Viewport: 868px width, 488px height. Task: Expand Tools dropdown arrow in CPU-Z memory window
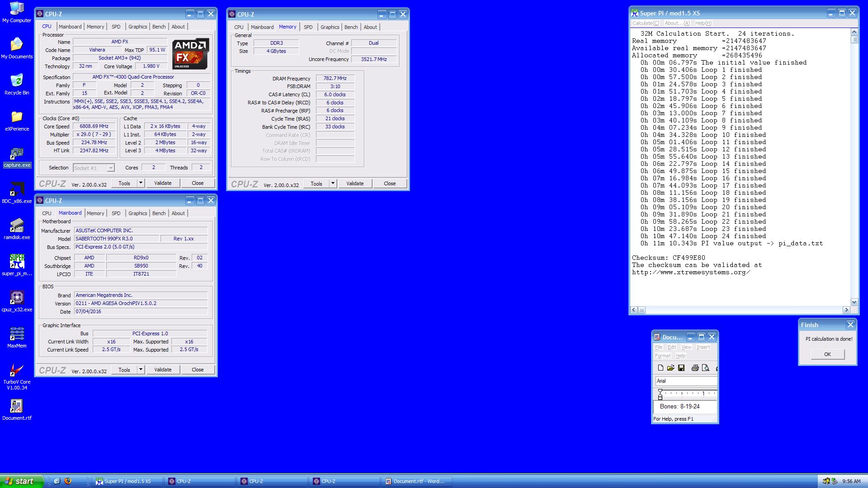tap(333, 183)
